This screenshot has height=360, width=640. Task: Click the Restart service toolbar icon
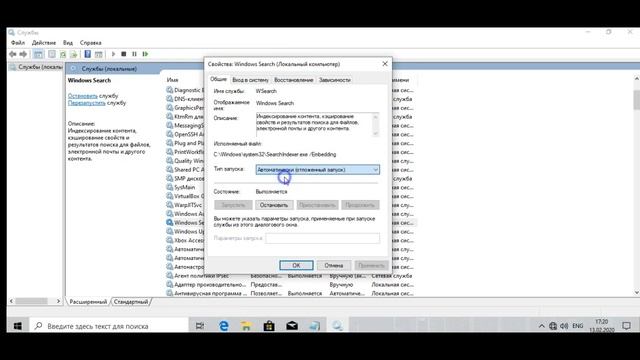coord(145,54)
